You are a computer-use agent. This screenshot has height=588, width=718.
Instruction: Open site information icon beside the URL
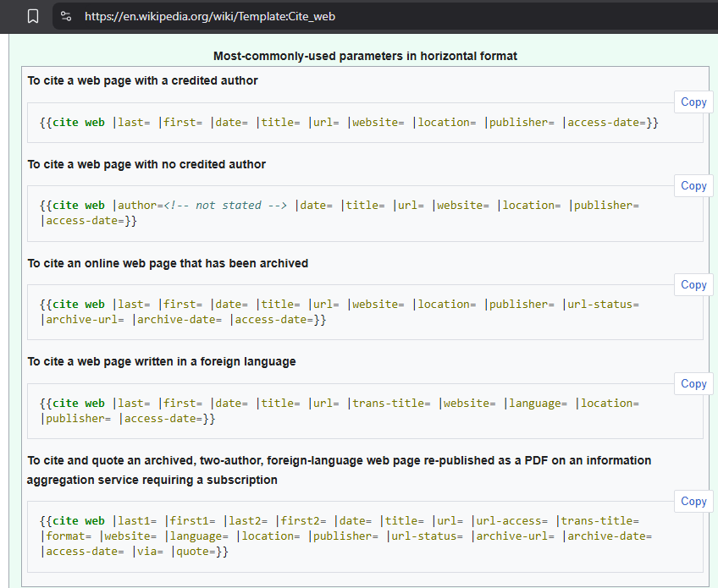[x=66, y=17]
